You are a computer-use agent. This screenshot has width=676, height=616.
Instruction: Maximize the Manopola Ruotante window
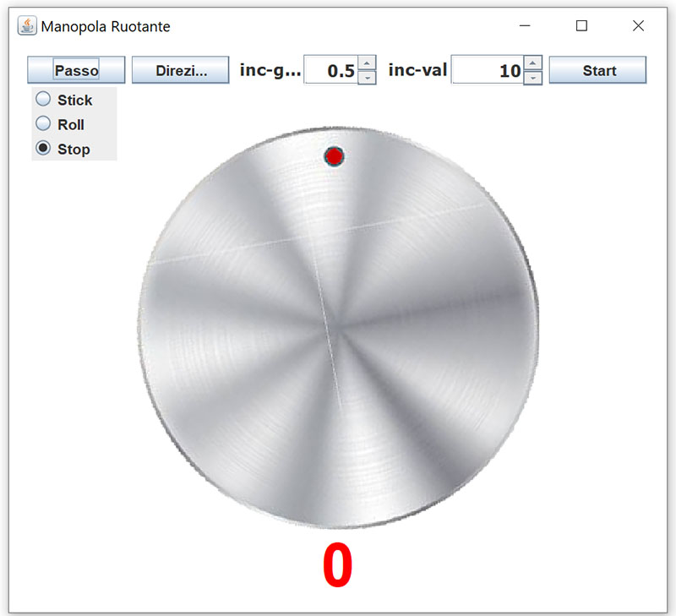click(x=581, y=26)
